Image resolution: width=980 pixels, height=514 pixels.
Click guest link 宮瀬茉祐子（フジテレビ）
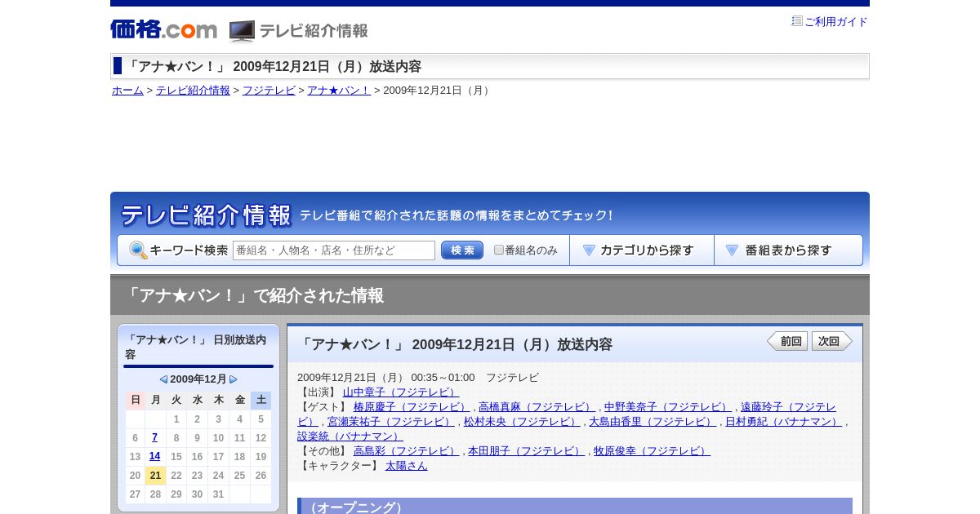click(391, 422)
